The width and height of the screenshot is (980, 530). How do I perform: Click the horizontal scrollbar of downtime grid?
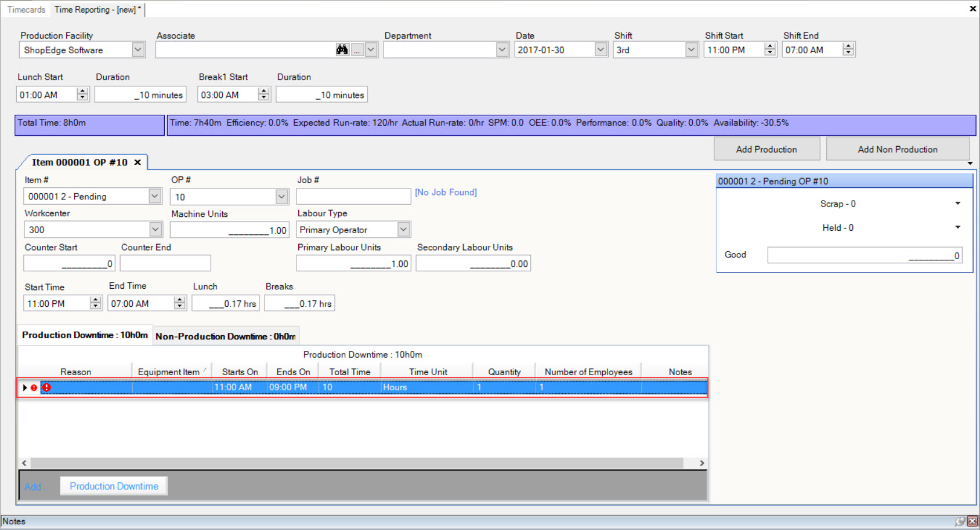click(357, 463)
